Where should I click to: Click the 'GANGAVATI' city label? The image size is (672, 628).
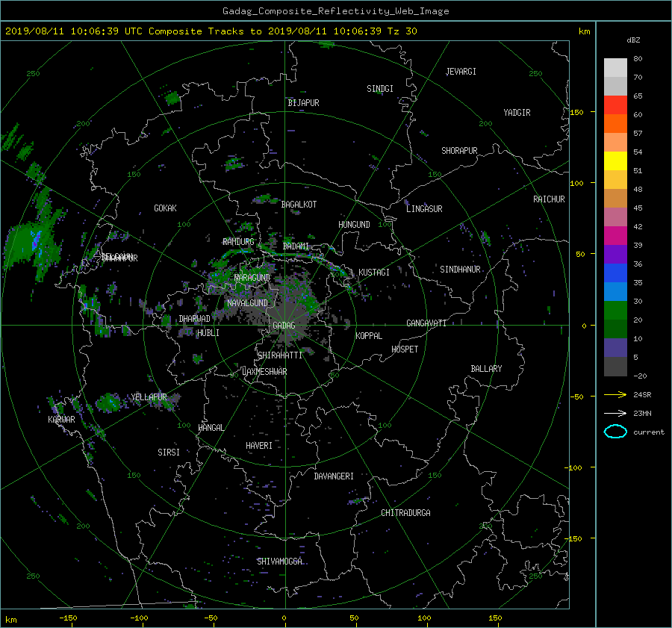point(426,323)
